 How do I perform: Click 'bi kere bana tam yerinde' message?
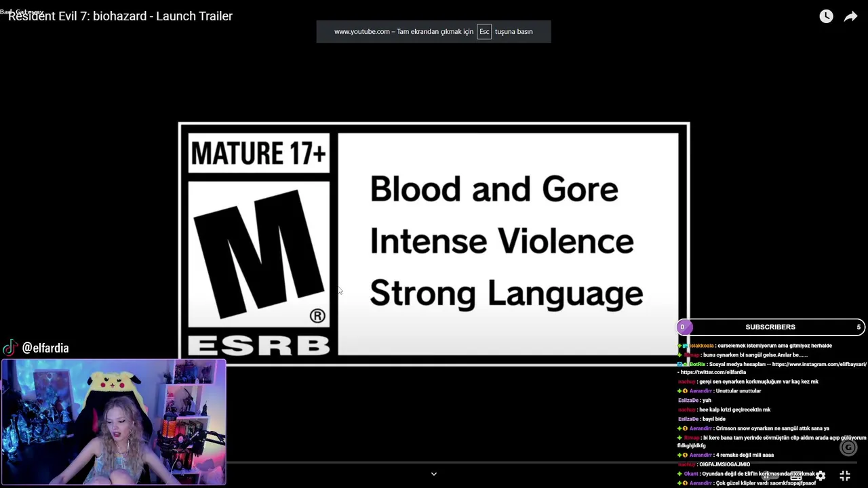772,442
